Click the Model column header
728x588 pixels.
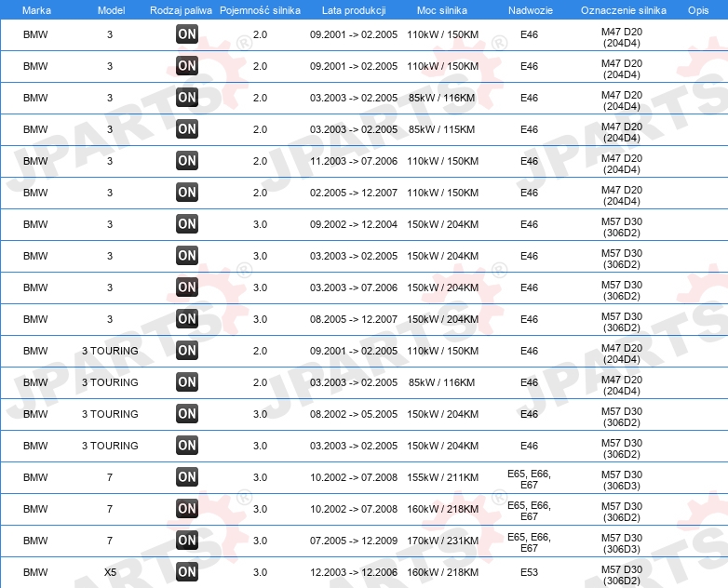point(111,10)
